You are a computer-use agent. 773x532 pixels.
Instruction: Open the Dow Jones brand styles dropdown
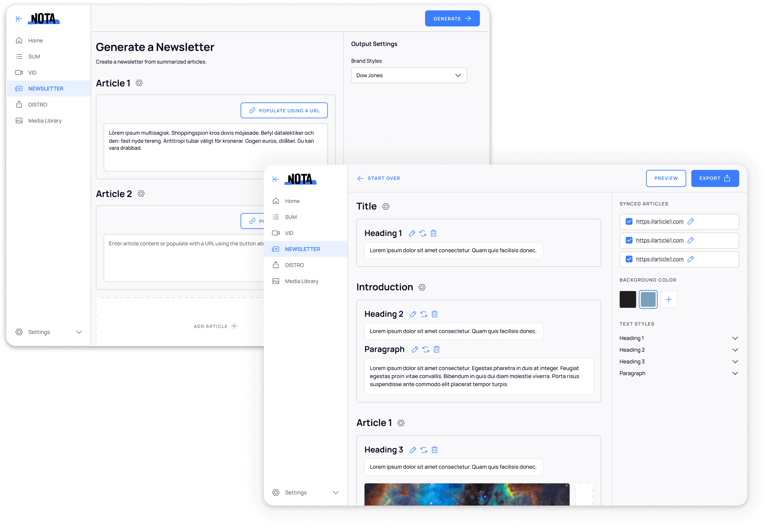(409, 75)
